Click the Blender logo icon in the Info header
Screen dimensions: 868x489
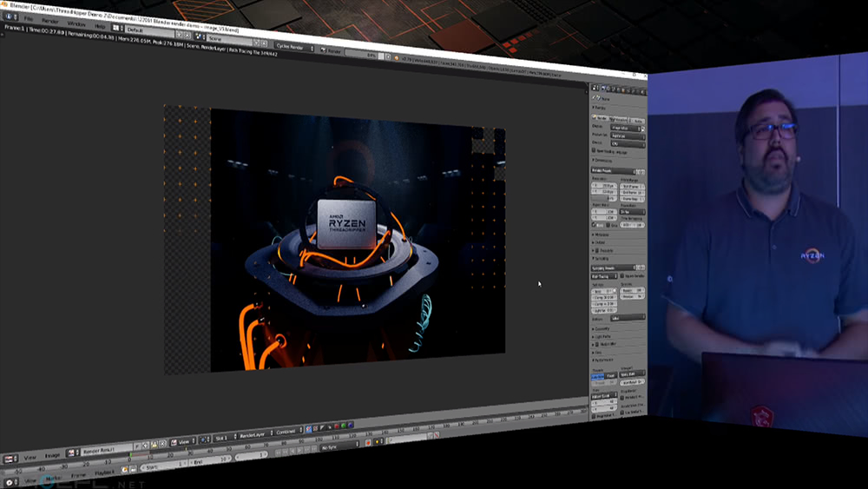[x=397, y=58]
